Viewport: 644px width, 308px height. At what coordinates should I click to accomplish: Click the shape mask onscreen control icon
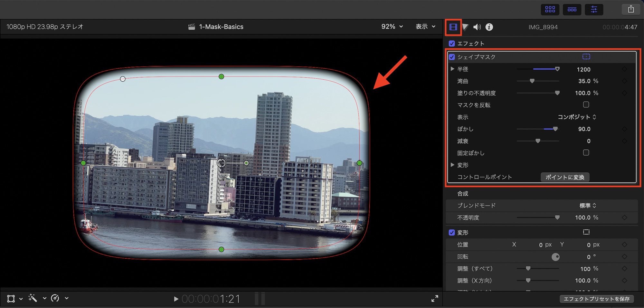586,57
